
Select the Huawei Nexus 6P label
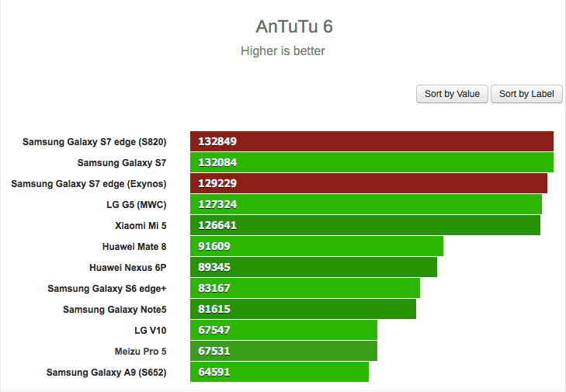(x=128, y=268)
